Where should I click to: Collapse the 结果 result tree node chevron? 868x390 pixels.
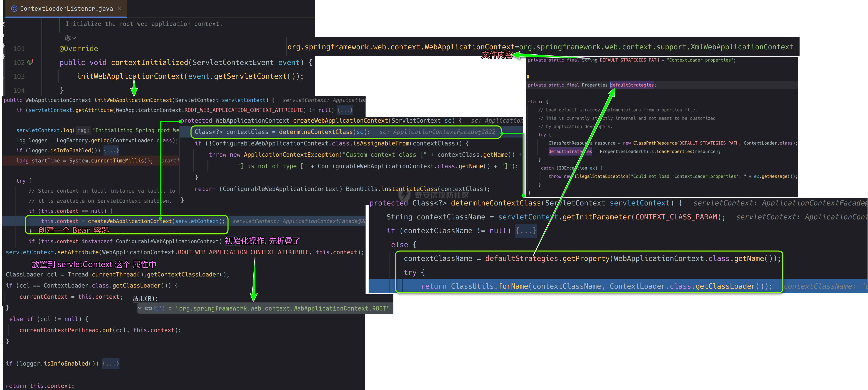pos(140,308)
